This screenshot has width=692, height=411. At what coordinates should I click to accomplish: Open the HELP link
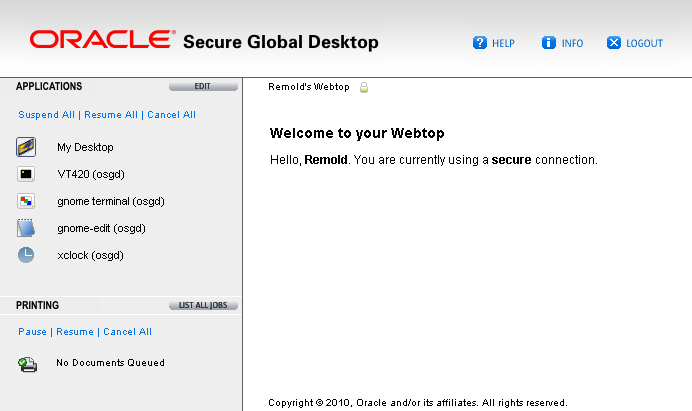503,43
